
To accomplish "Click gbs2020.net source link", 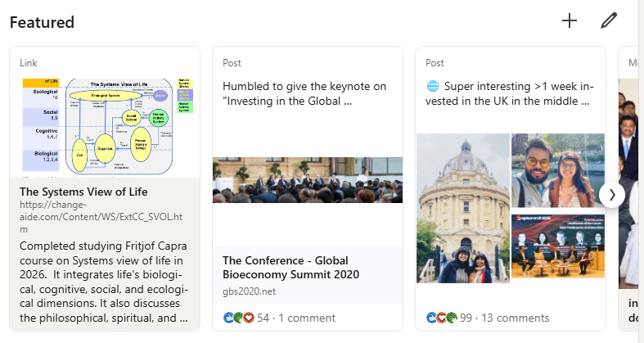I will point(250,291).
